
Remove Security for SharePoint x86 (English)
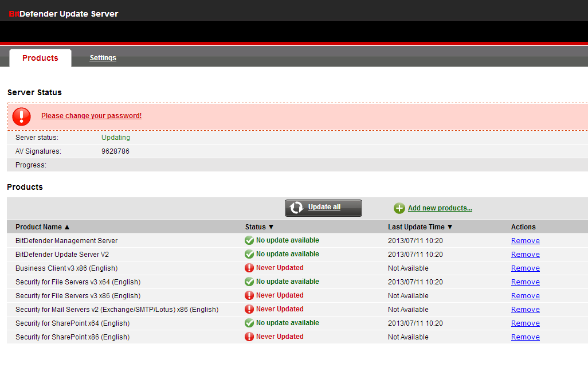click(526, 337)
